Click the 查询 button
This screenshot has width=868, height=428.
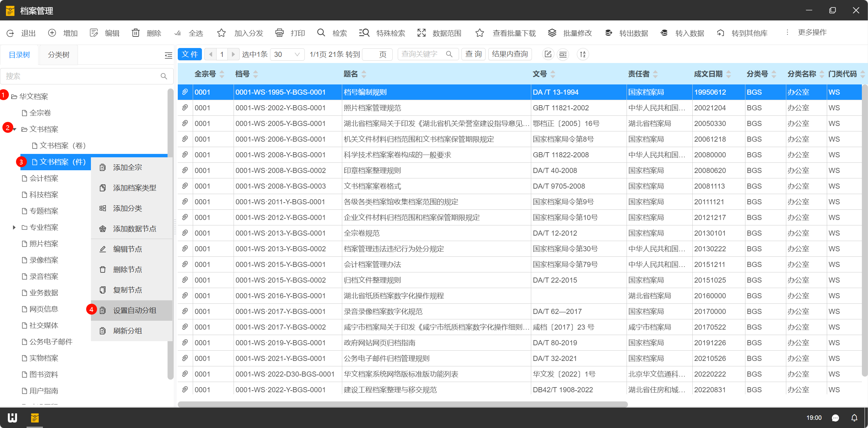pos(473,54)
